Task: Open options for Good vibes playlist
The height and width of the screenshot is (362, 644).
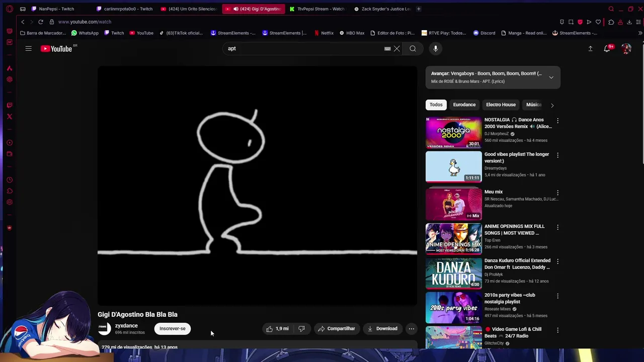Action: pyautogui.click(x=557, y=155)
